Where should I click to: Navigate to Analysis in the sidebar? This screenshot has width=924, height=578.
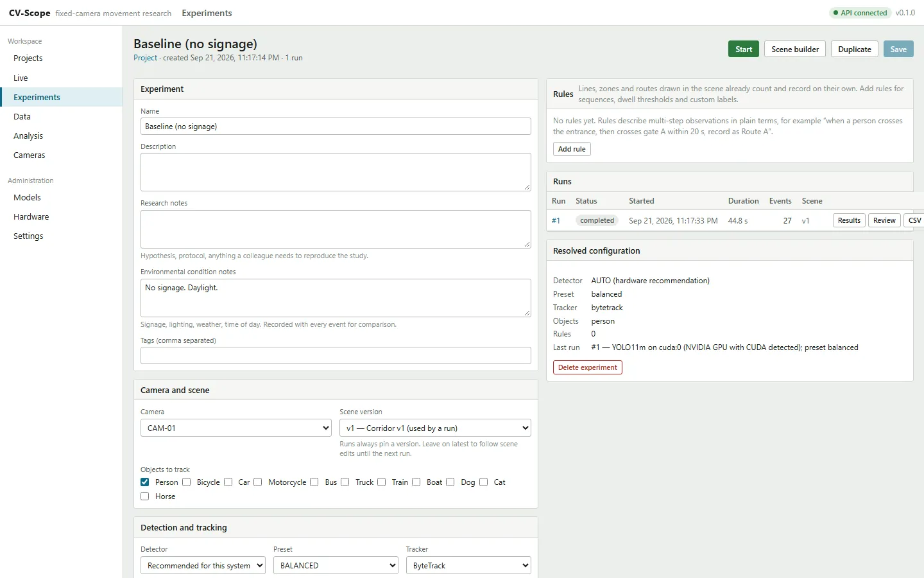[62, 136]
